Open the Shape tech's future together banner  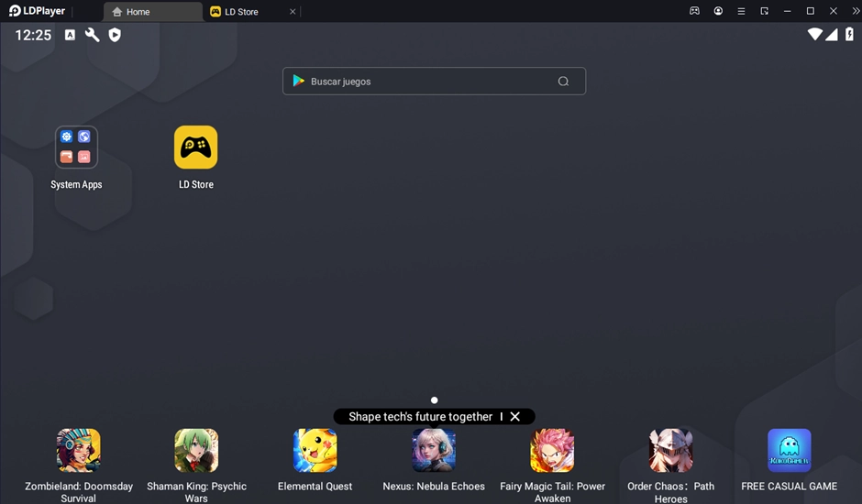click(x=421, y=417)
